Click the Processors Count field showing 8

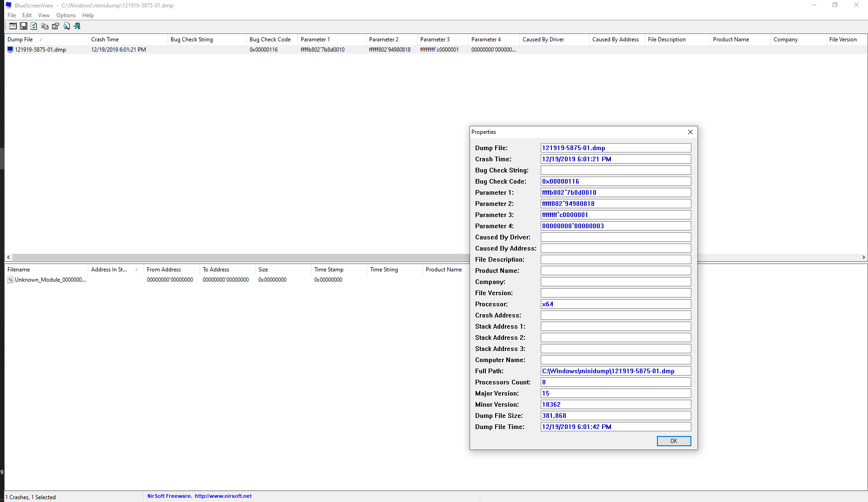616,382
